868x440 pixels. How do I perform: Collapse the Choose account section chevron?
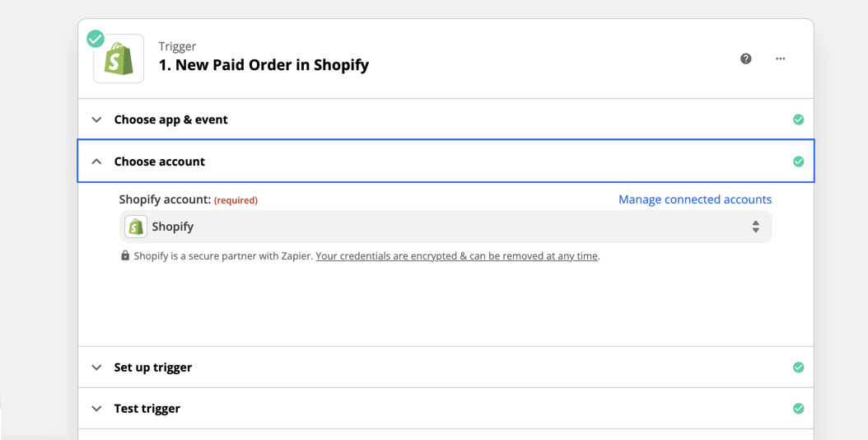[96, 161]
